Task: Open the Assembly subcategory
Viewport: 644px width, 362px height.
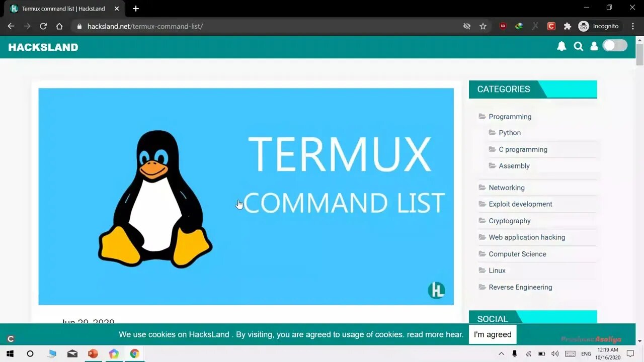Action: 514,166
